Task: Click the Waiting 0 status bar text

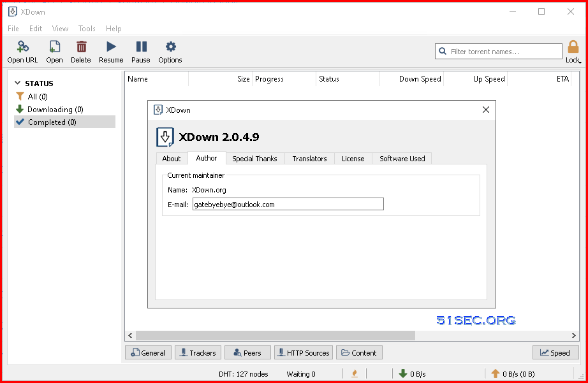Action: [x=301, y=374]
